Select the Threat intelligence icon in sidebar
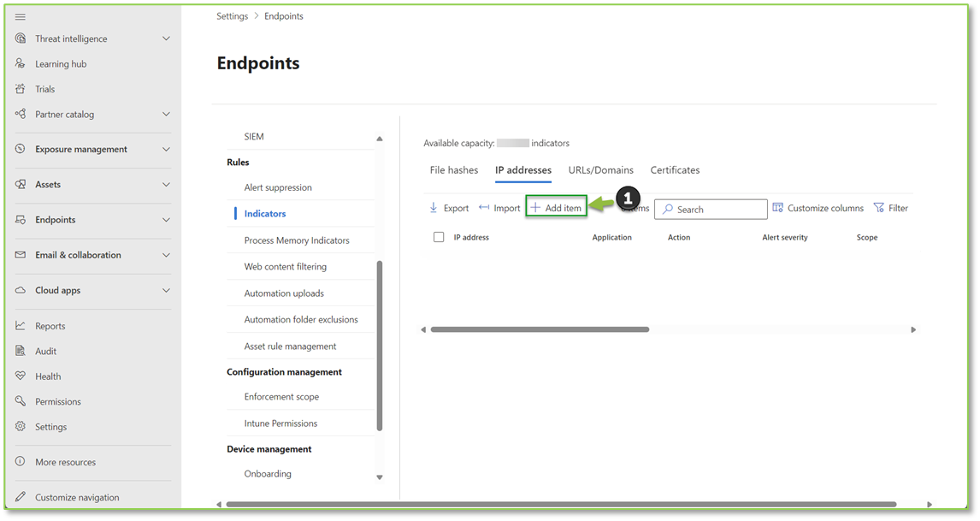Viewport: 980px width, 521px height. 18,38
